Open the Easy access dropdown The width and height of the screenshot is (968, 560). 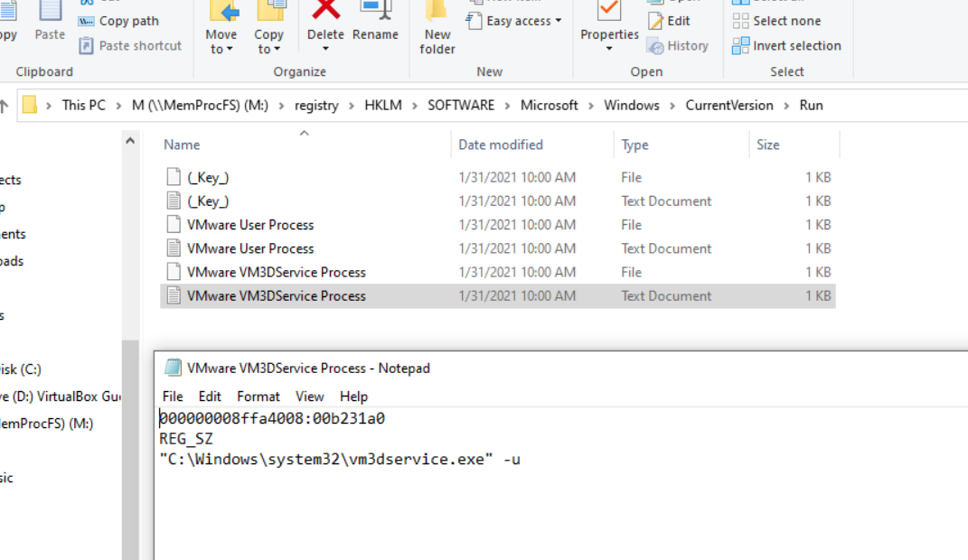coord(514,20)
